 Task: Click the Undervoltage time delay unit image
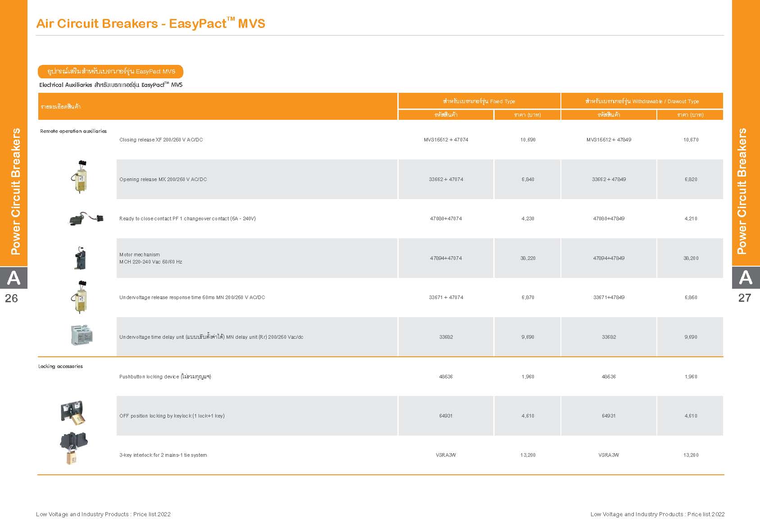pyautogui.click(x=82, y=335)
